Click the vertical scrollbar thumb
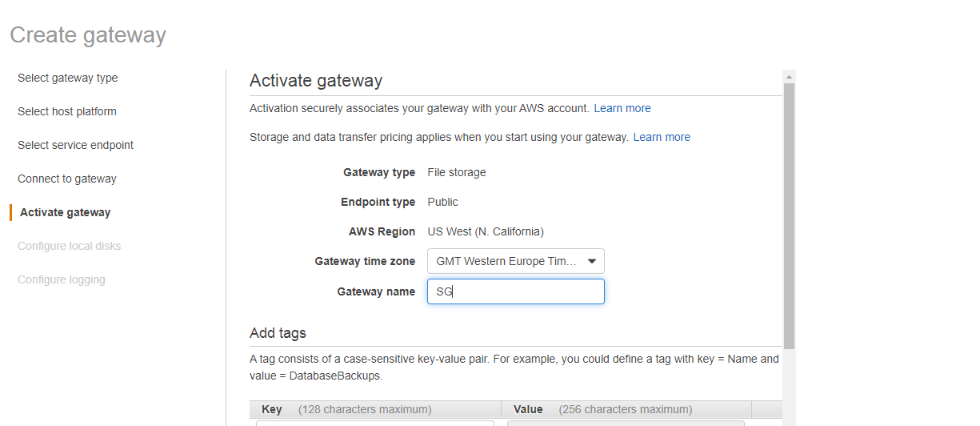 (x=789, y=216)
